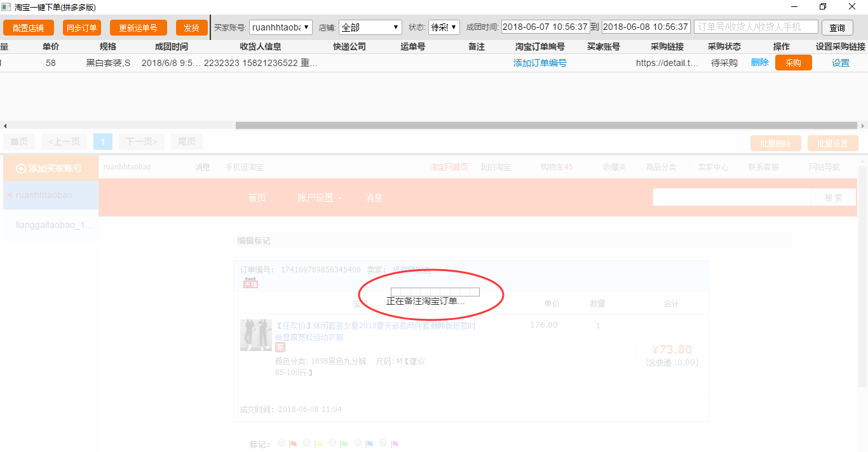Select the radio button for the blue flag
The image size is (868, 452).
pyautogui.click(x=358, y=443)
